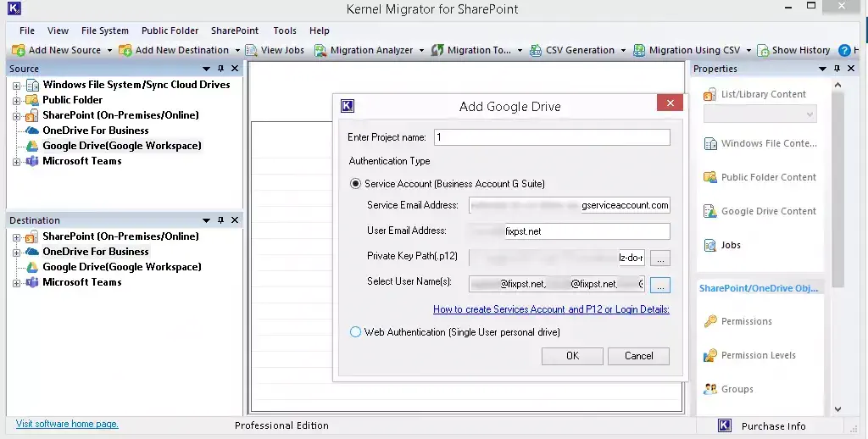Browse for the Private Key Path file

(x=659, y=258)
